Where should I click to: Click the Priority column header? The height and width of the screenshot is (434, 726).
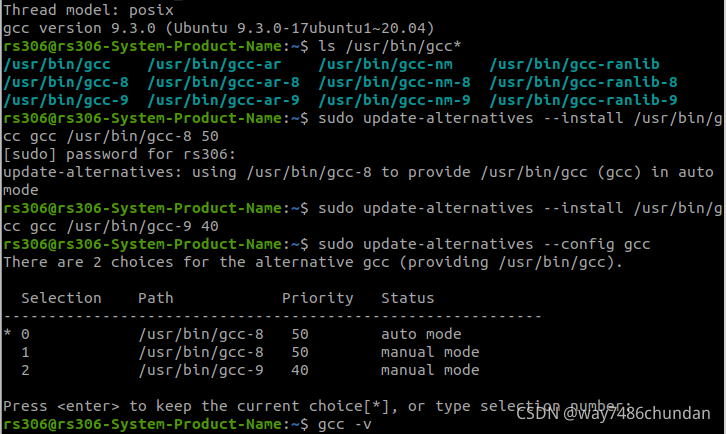point(317,298)
